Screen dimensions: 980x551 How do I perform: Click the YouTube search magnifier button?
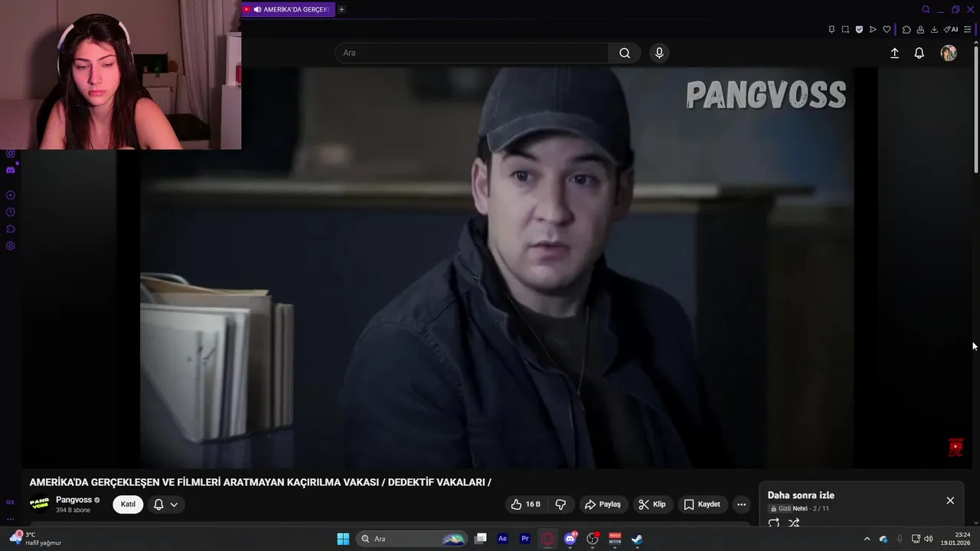tap(625, 53)
